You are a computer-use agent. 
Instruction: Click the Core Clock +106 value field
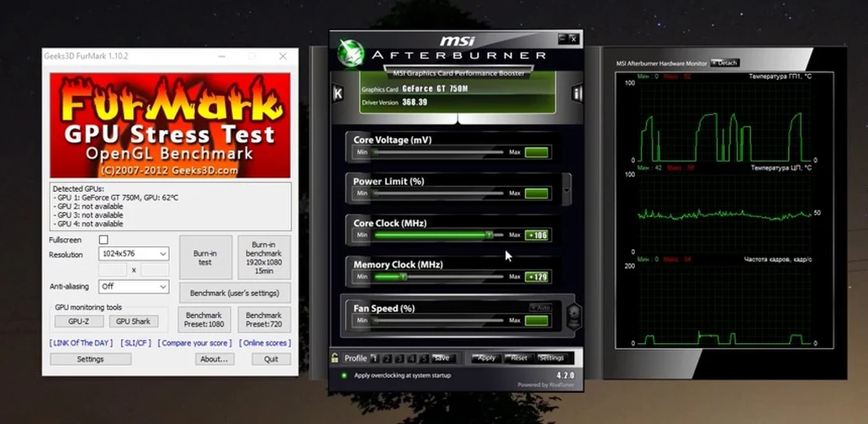[x=537, y=236]
